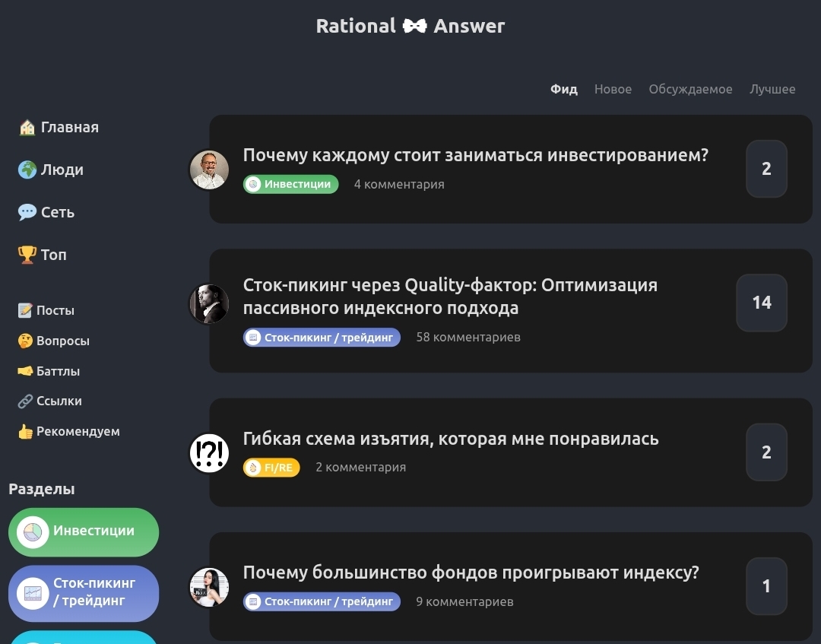Screen dimensions: 821x644
Task: Open the Люди page from the sidebar
Action: (x=51, y=170)
